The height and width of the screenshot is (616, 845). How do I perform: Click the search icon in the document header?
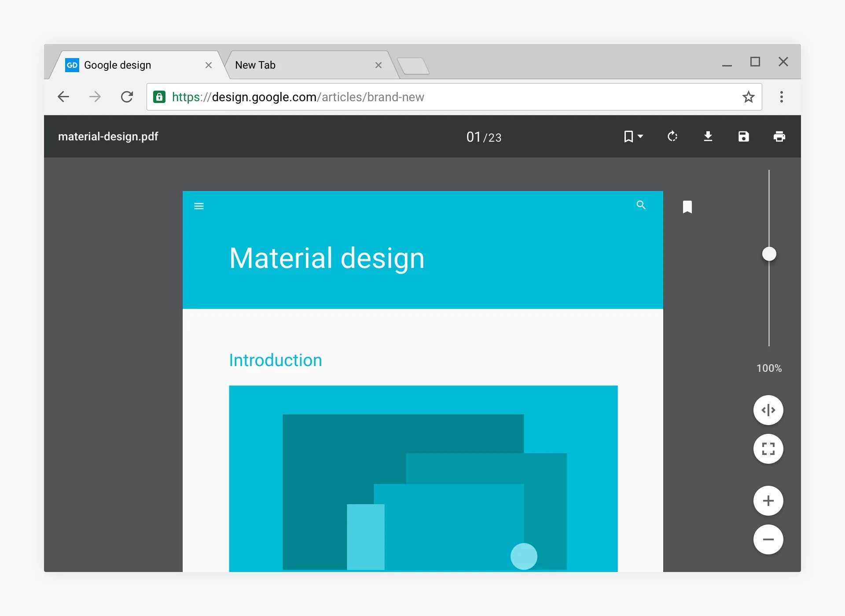point(641,205)
